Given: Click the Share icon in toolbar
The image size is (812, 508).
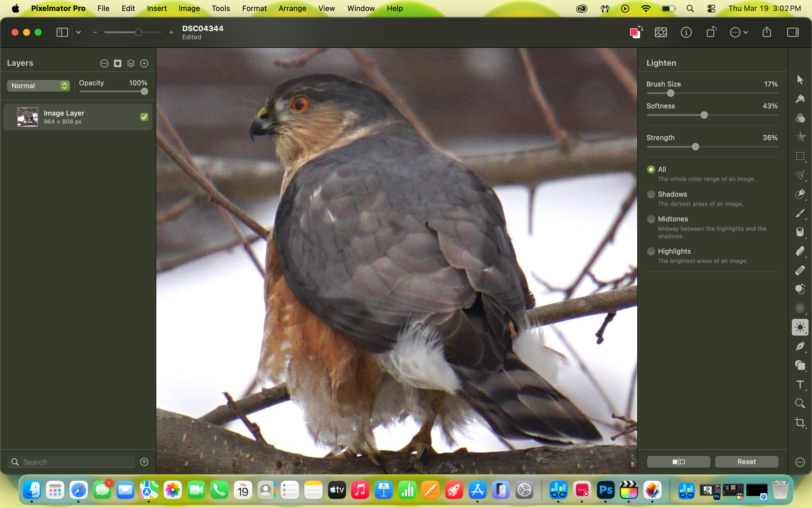Looking at the screenshot, I should pyautogui.click(x=766, y=33).
